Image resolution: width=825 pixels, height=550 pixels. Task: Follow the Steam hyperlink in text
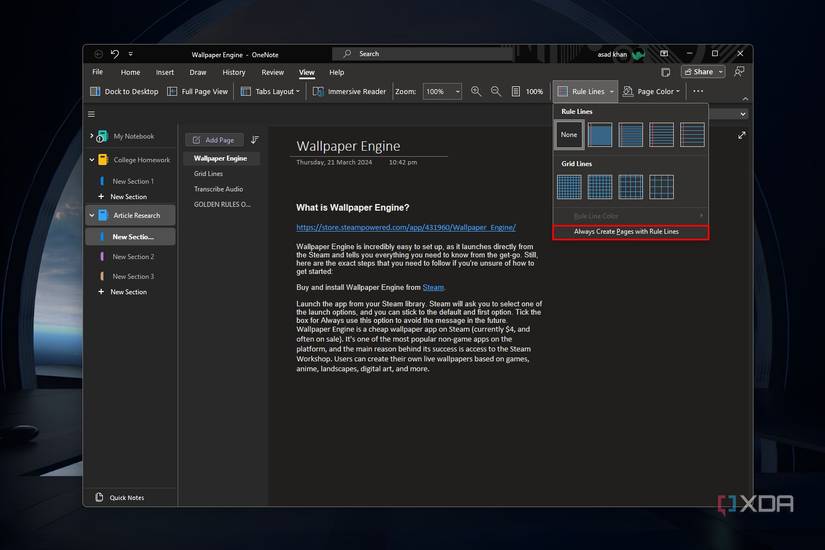433,287
